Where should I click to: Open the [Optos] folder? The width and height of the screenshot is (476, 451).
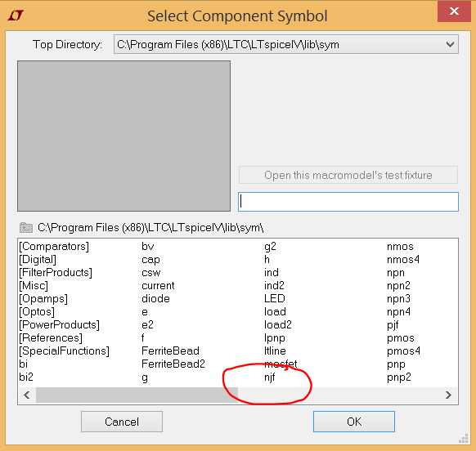point(37,312)
